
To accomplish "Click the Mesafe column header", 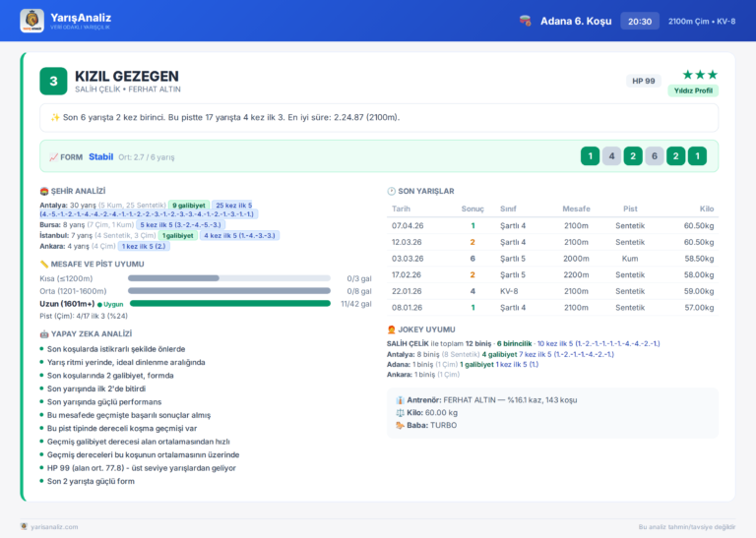I will tap(576, 209).
